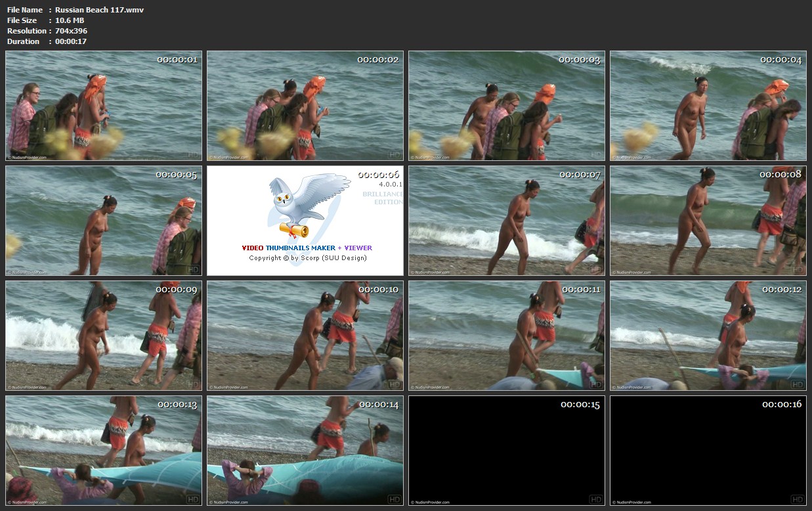Select the 00:00:12 thumbnail frame
This screenshot has height=511, width=812.
pyautogui.click(x=708, y=336)
